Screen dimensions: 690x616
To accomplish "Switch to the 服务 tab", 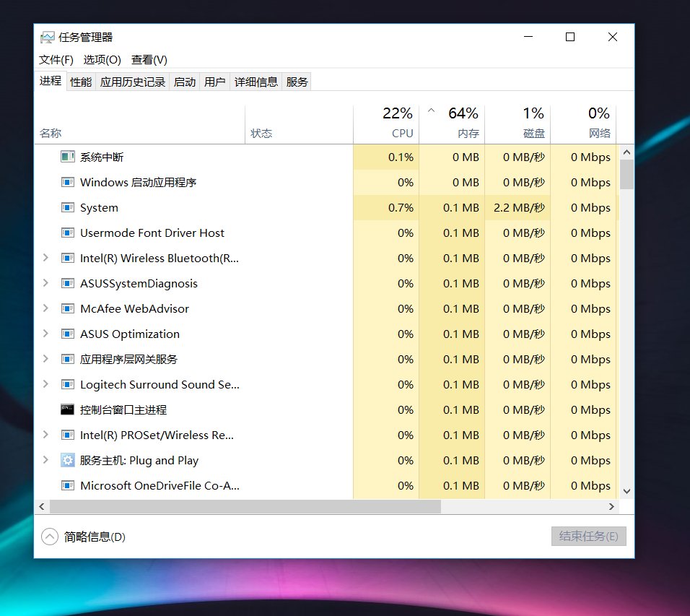I will pyautogui.click(x=297, y=82).
